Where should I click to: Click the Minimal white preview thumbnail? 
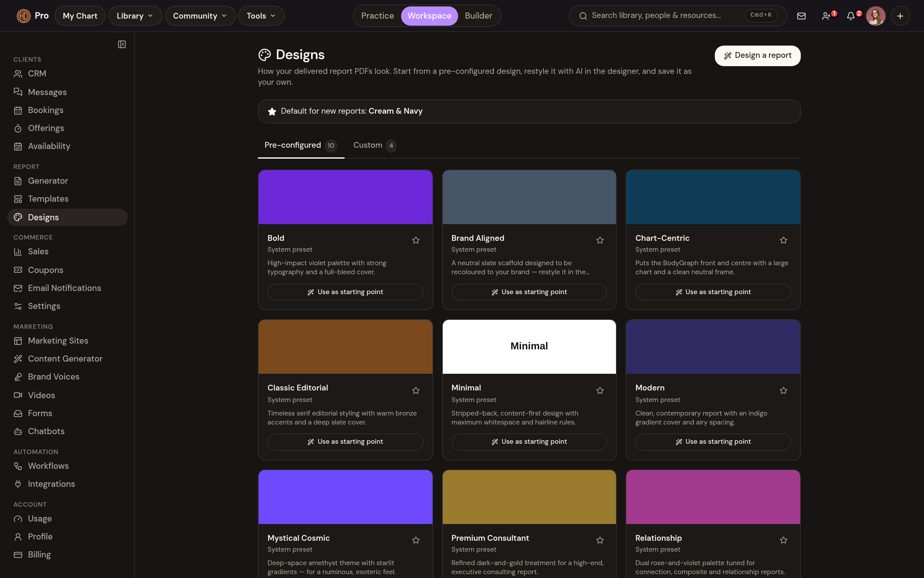click(x=529, y=347)
